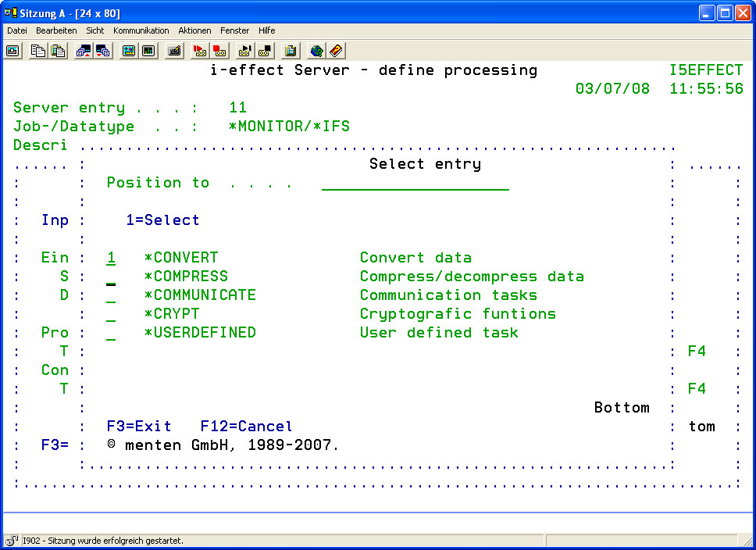Image resolution: width=756 pixels, height=550 pixels.
Task: Click F12=Cancel in the Select entry window
Action: coord(246,427)
